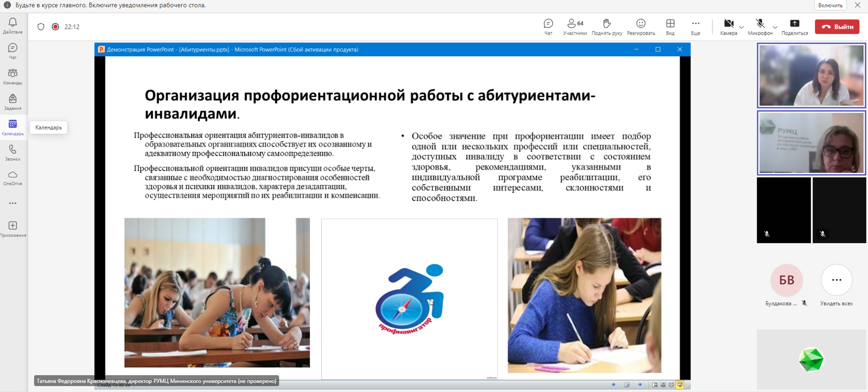
Task: Open meeting chat (Чат) in toolbar
Action: click(x=548, y=27)
